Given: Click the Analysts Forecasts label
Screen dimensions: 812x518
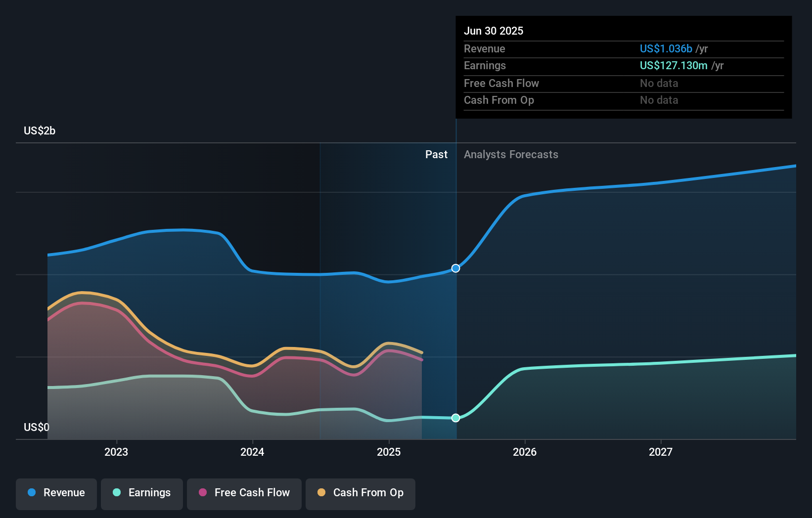Looking at the screenshot, I should pos(511,154).
